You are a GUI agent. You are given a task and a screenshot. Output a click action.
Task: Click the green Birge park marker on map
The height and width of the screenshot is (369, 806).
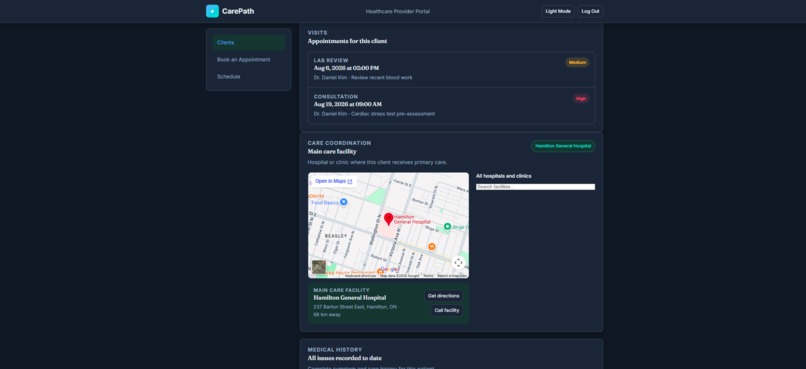447,227
